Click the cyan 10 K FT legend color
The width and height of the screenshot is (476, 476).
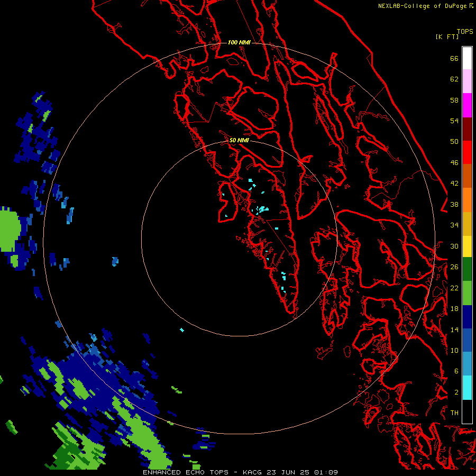click(x=467, y=387)
